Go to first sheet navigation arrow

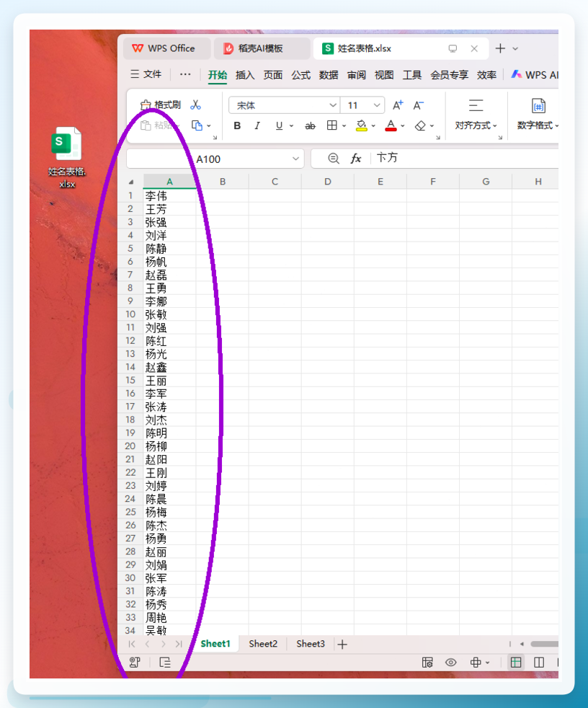pos(132,644)
